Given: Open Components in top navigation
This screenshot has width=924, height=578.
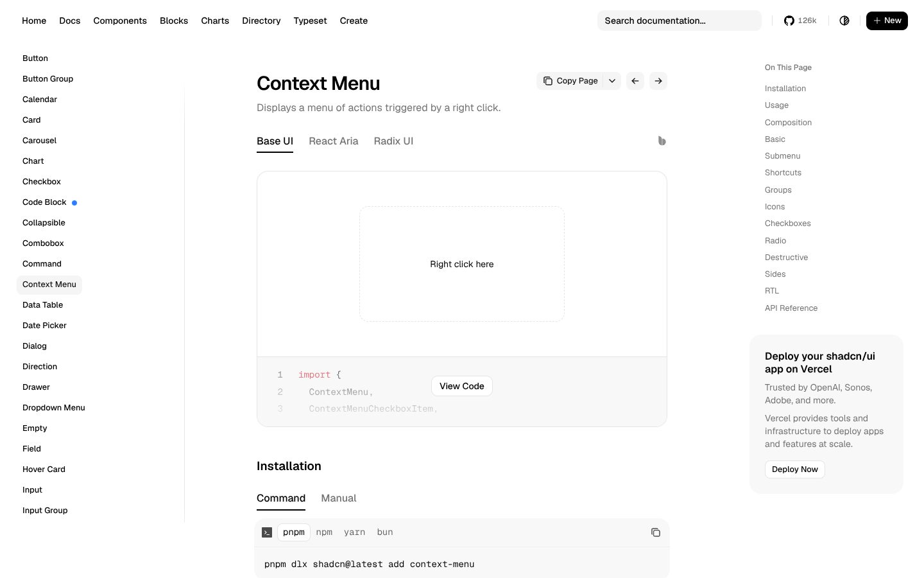Looking at the screenshot, I should 120,21.
